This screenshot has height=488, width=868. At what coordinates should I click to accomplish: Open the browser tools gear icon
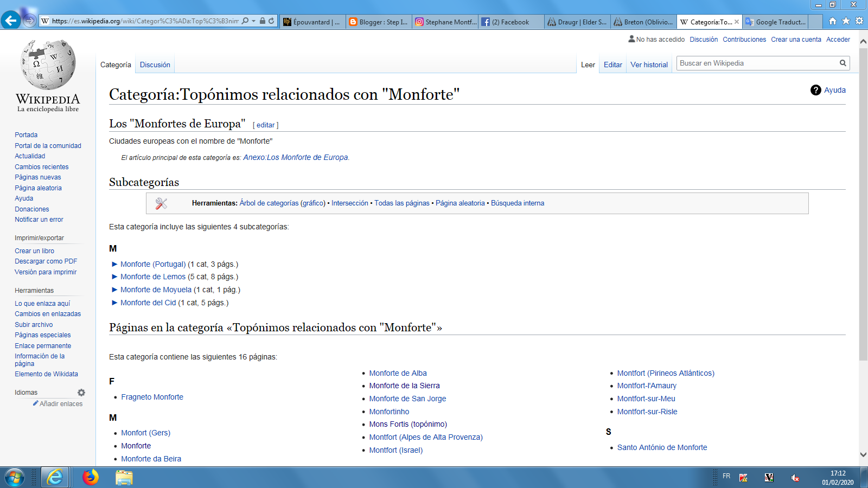859,21
